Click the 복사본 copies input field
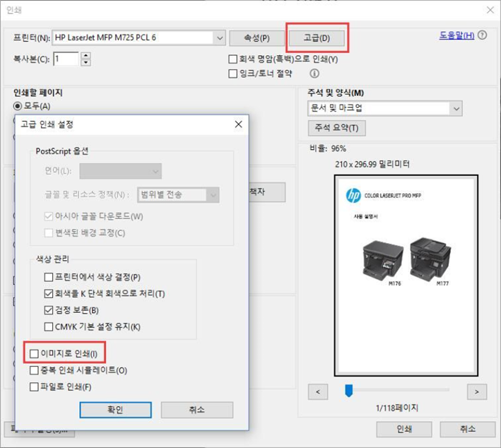 66,59
